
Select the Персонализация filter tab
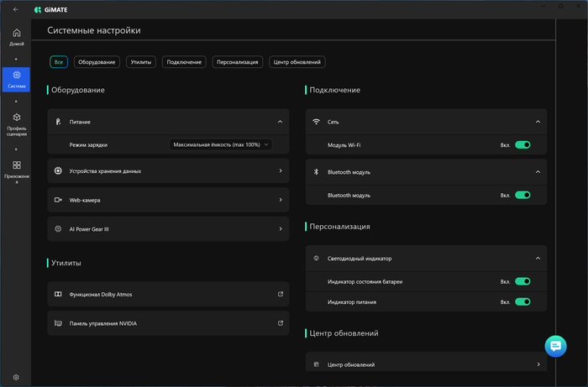click(238, 62)
